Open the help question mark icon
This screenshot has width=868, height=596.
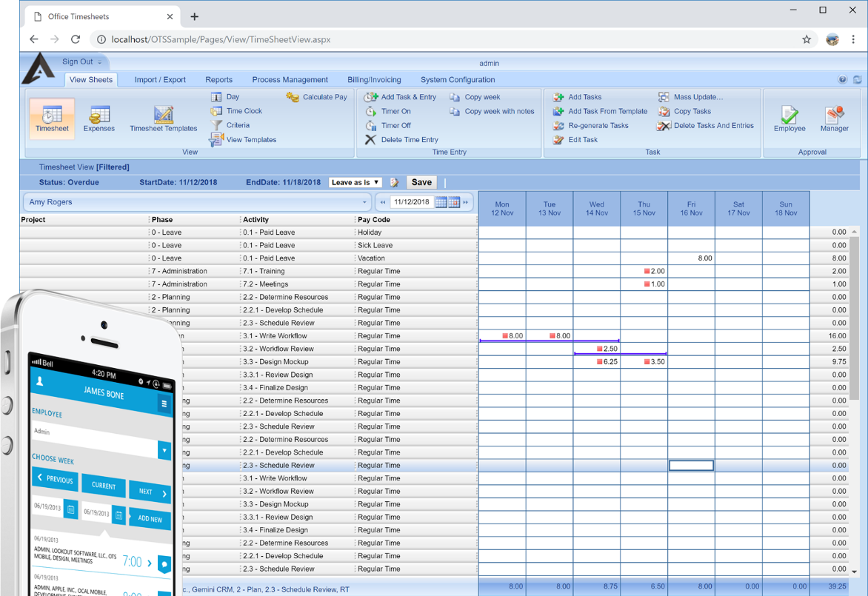[842, 80]
